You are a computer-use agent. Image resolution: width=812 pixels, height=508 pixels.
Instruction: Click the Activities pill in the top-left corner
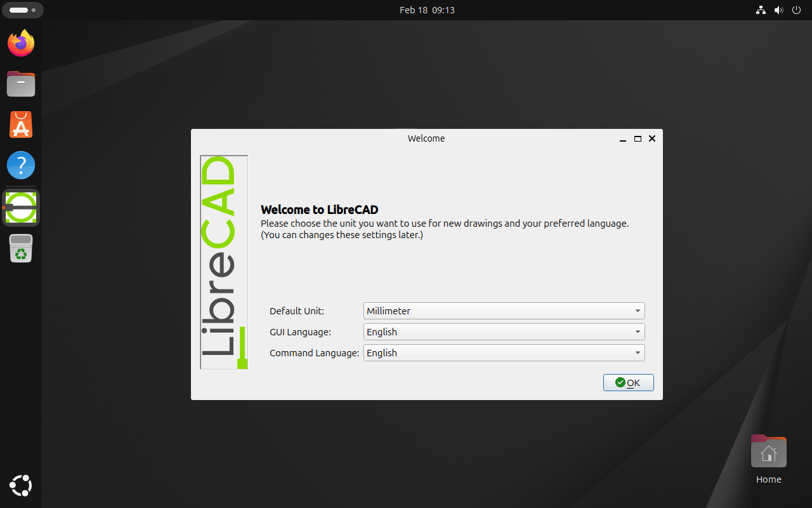(23, 10)
